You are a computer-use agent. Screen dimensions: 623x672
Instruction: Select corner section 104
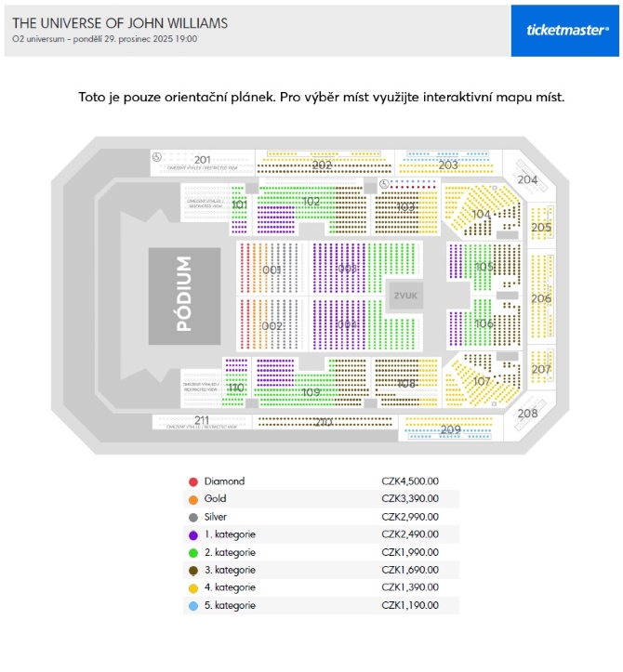[482, 213]
